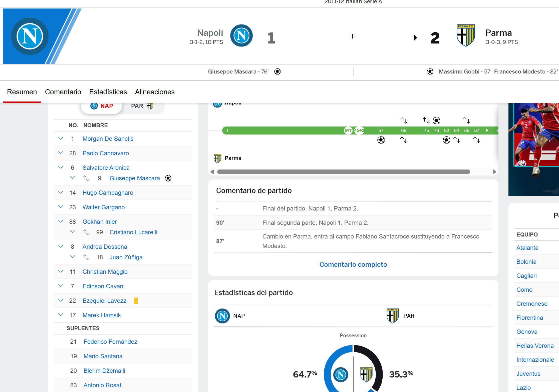Click Parma substitution icon below minute 87
559x392 pixels.
tap(477, 140)
